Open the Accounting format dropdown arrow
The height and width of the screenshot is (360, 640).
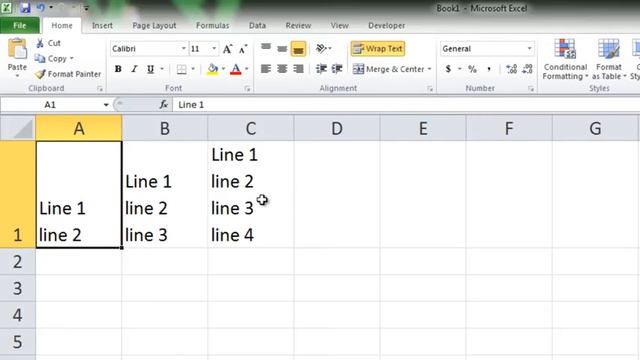click(x=460, y=69)
